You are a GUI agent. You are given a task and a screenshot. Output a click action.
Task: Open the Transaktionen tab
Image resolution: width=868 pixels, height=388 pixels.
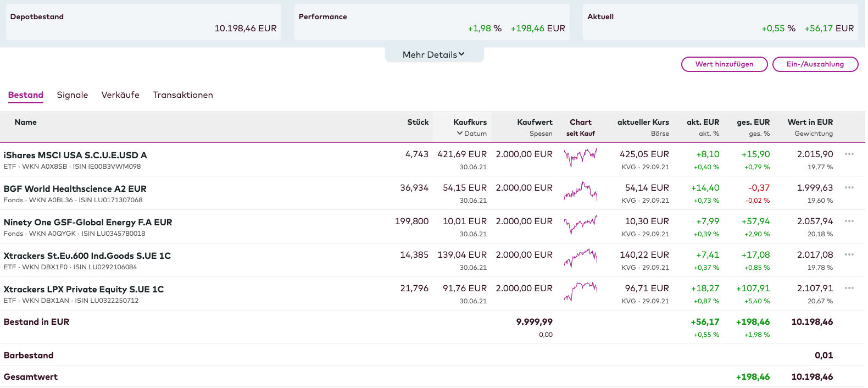pos(182,95)
